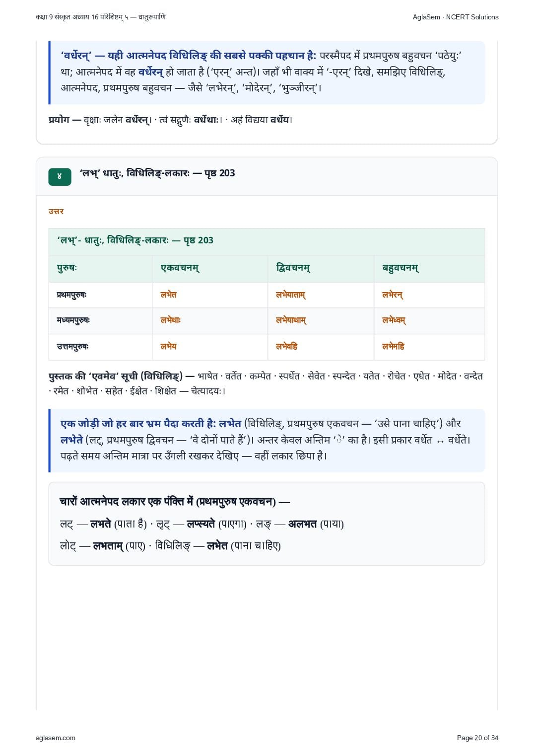Click the लभेमहि table cell

coord(429,347)
